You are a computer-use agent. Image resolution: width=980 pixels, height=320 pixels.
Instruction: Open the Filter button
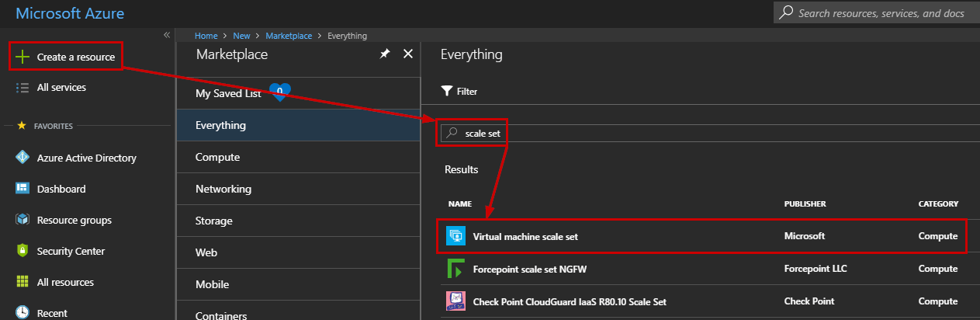tap(459, 91)
